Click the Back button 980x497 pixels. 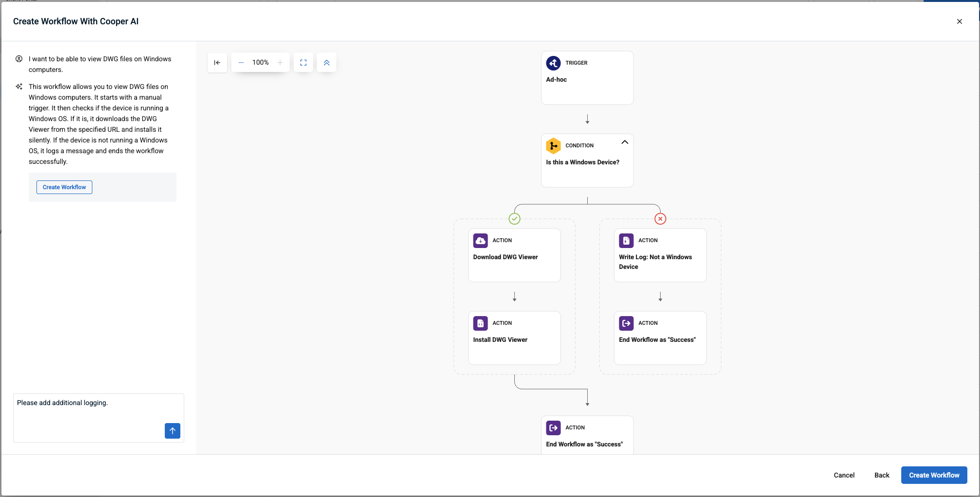point(882,475)
